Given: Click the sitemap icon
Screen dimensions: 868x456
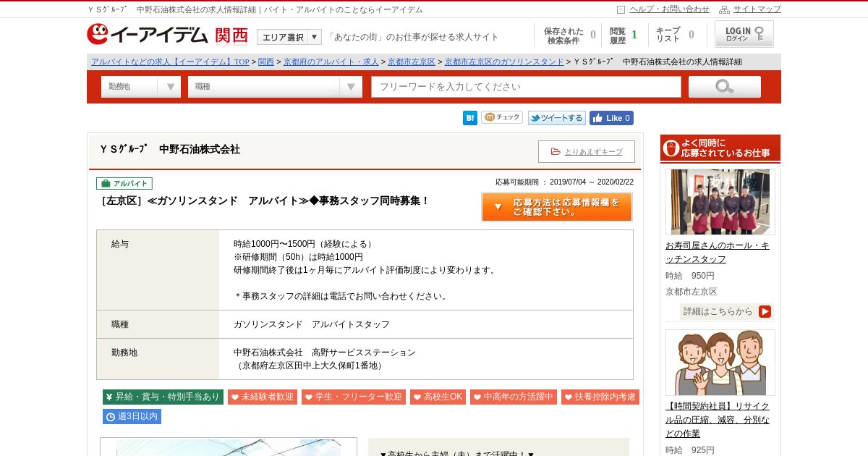Looking at the screenshot, I should pos(724,9).
